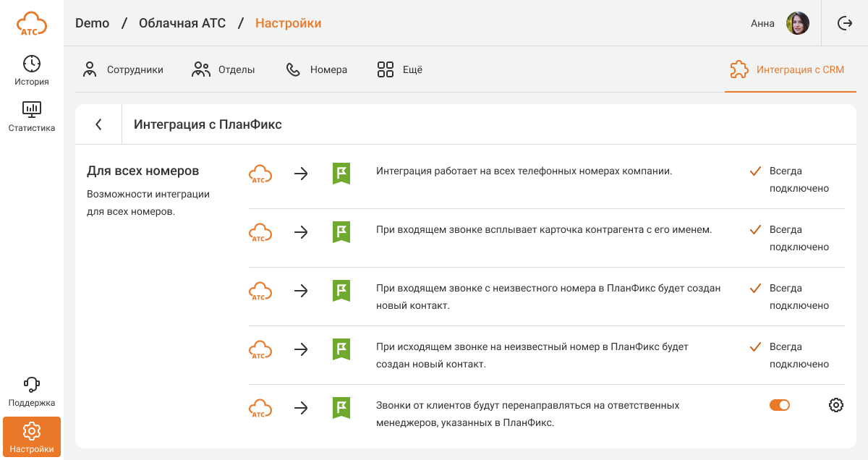This screenshot has width=868, height=460.
Task: Click the Настройки breadcrumb
Action: pos(288,23)
